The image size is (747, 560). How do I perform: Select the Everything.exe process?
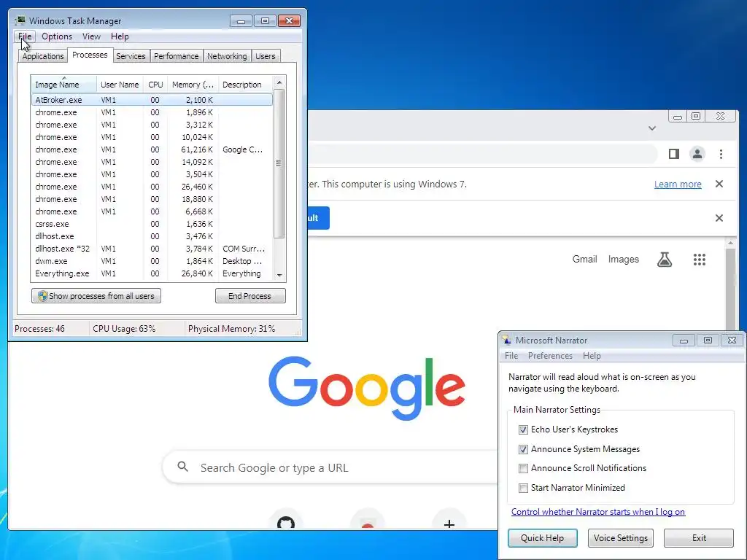click(152, 273)
